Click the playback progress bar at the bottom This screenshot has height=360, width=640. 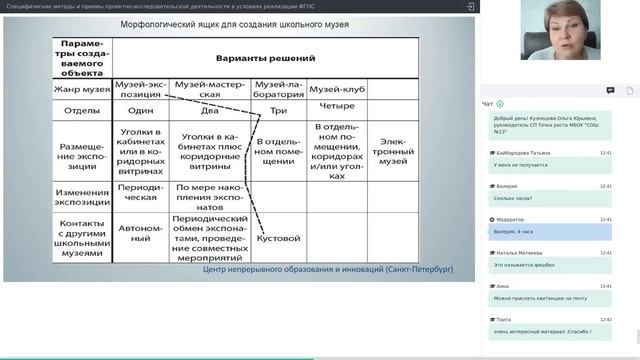(x=320, y=359)
